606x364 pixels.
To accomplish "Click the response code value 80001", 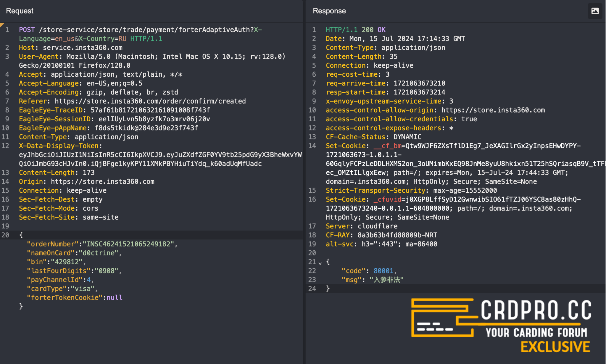I will pos(383,271).
